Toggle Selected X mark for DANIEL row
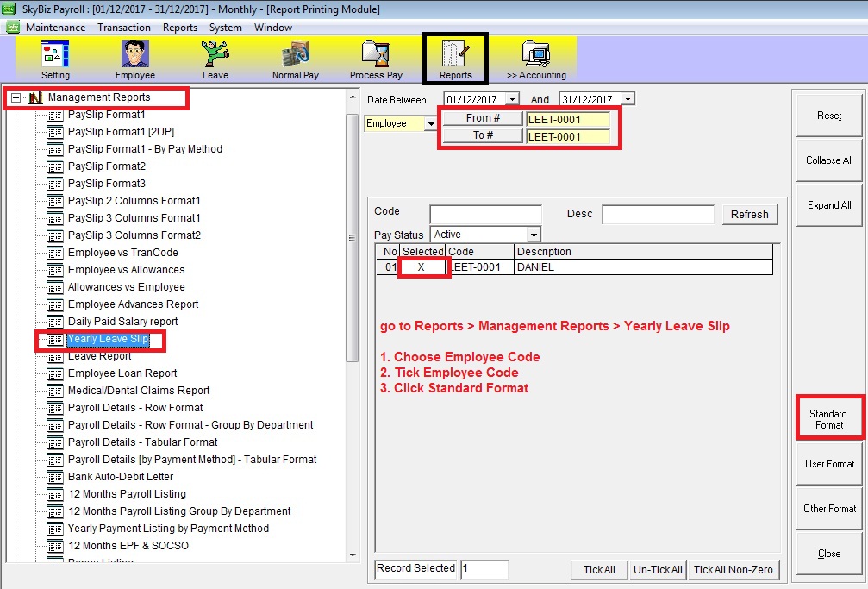 click(x=422, y=267)
